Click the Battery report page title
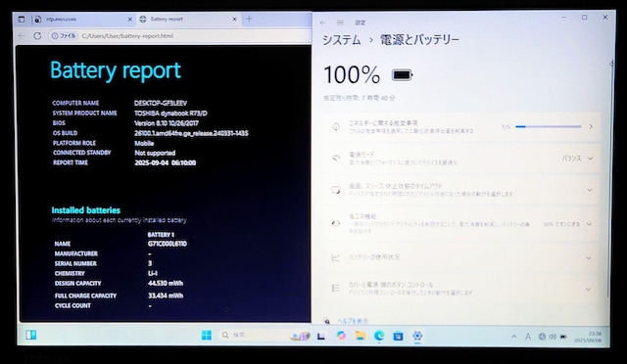 116,70
